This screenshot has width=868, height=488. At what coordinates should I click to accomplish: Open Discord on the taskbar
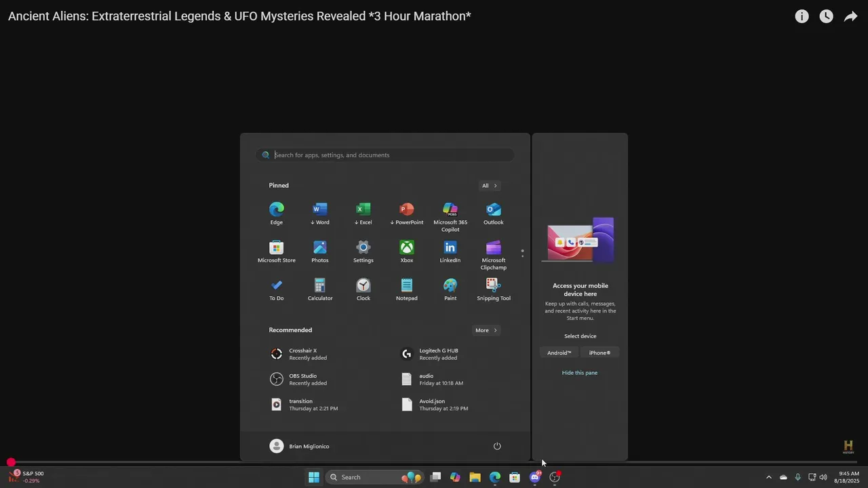[x=535, y=477]
